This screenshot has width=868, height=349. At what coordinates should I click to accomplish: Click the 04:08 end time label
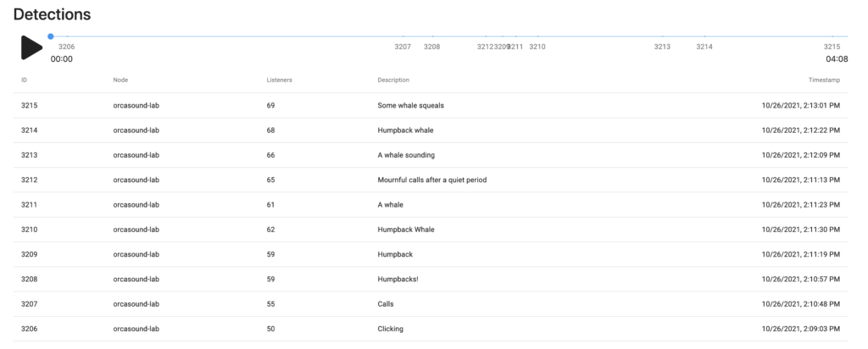coord(837,59)
